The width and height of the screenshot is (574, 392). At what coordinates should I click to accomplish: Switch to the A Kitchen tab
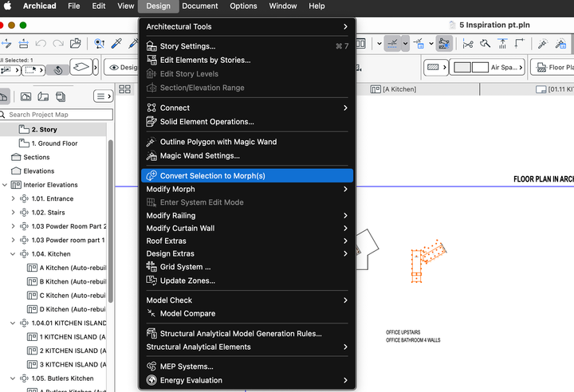tap(394, 89)
